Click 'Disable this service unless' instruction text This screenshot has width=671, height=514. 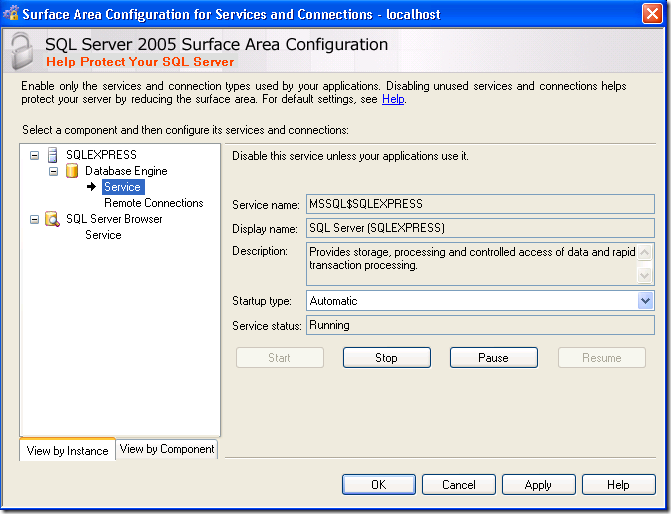point(350,156)
